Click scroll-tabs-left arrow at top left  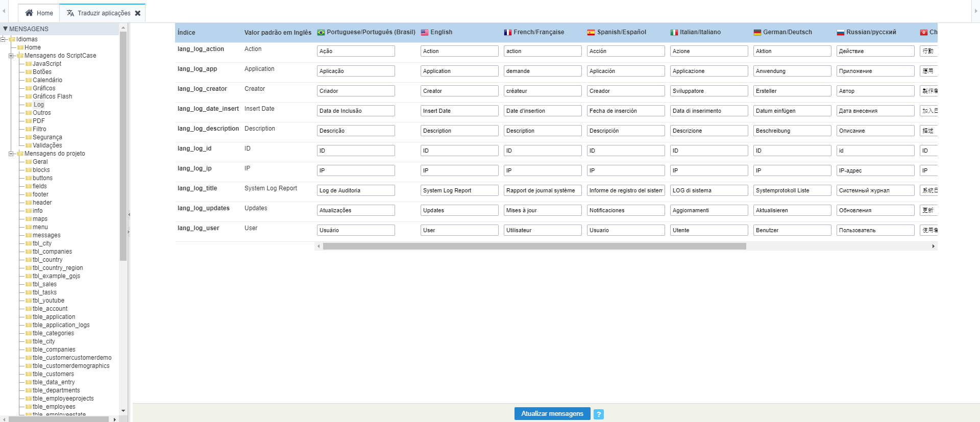(4, 11)
